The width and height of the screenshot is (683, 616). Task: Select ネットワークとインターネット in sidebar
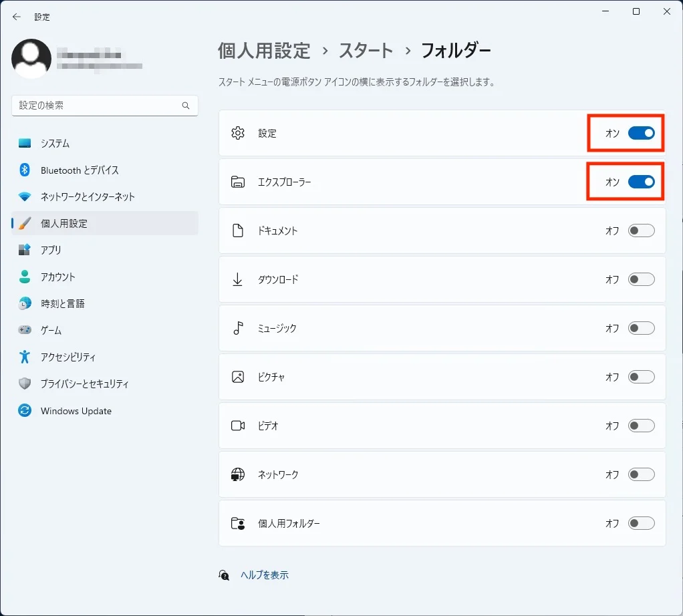coord(88,196)
